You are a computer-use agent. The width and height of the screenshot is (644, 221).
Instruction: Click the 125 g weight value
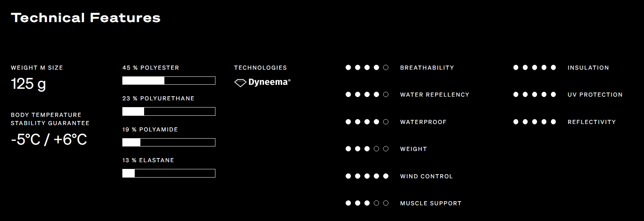pyautogui.click(x=29, y=84)
